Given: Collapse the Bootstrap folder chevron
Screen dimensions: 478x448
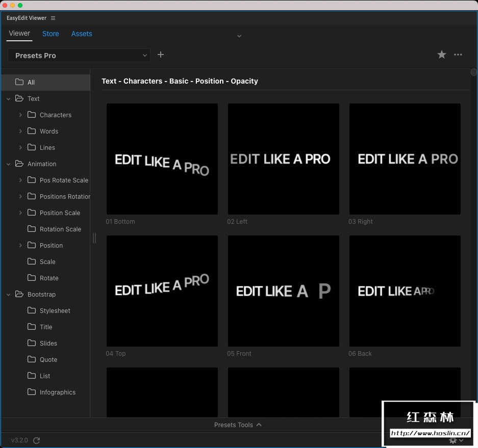Looking at the screenshot, I should click(x=9, y=295).
